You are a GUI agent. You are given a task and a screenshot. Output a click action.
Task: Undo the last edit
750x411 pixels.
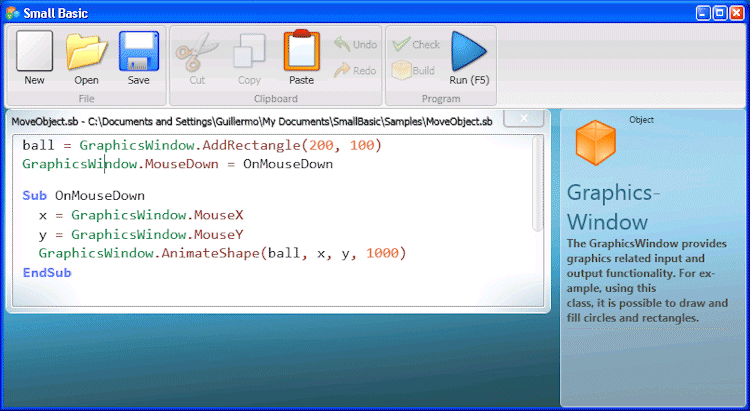(x=355, y=44)
